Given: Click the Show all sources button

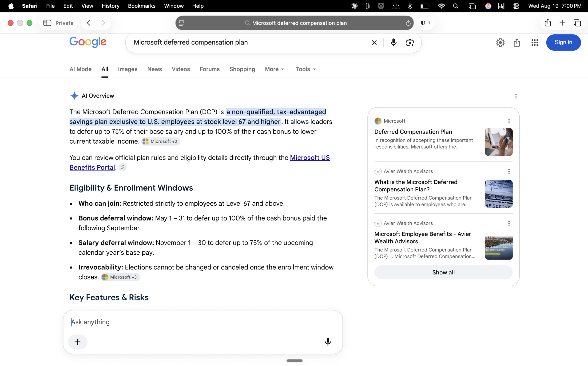Looking at the screenshot, I should pos(443,272).
